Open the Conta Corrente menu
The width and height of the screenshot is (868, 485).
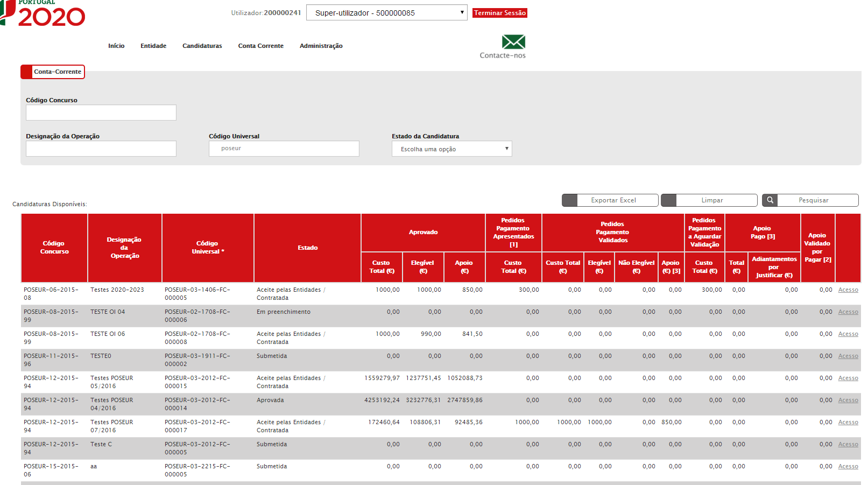pos(261,46)
